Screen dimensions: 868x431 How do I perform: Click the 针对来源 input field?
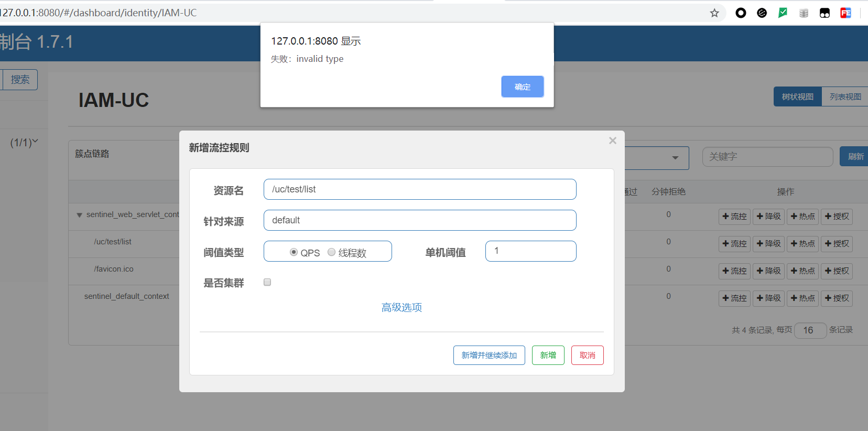pos(420,220)
